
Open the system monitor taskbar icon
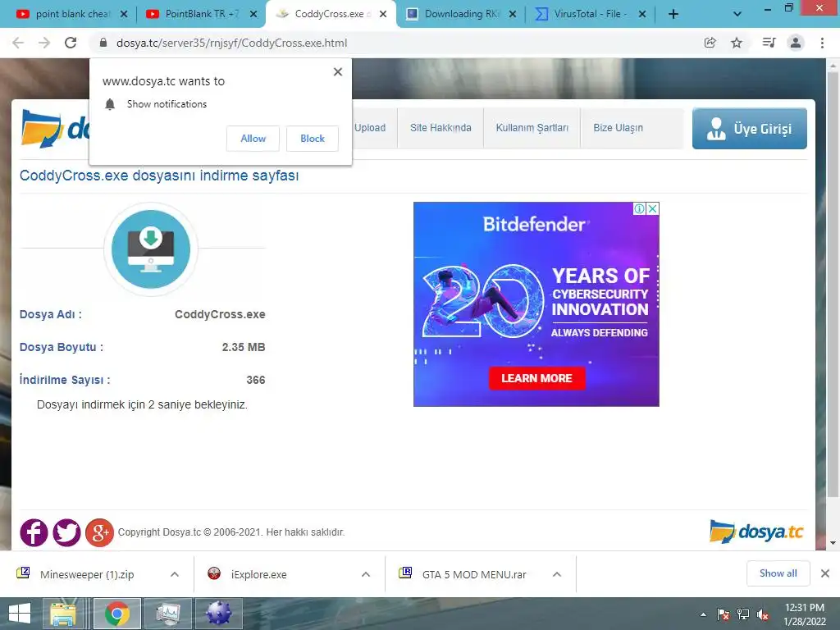168,614
